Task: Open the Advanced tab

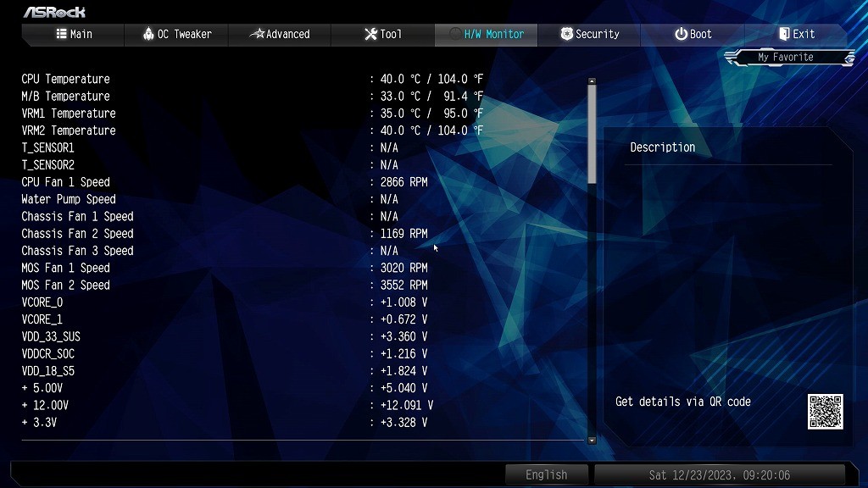Action: [280, 34]
